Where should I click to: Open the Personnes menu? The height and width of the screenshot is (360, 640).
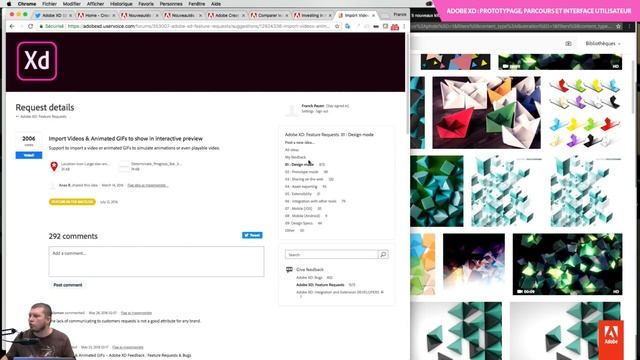click(171, 4)
